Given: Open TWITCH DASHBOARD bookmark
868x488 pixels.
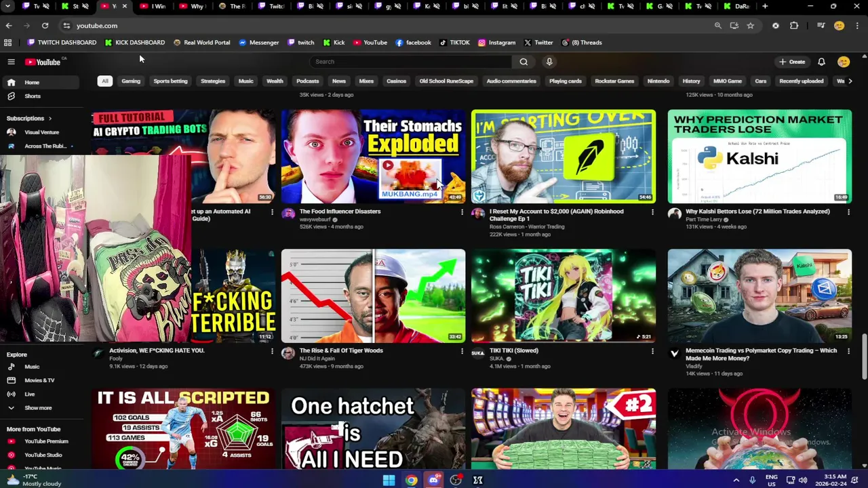Looking at the screenshot, I should click(62, 43).
